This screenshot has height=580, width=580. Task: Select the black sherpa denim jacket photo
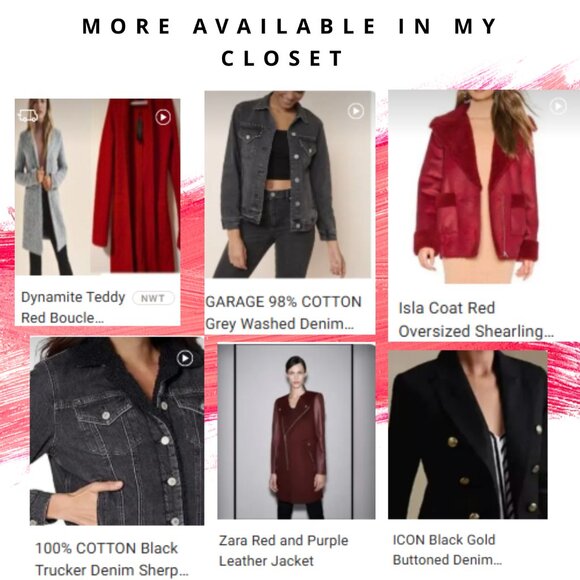click(x=117, y=431)
